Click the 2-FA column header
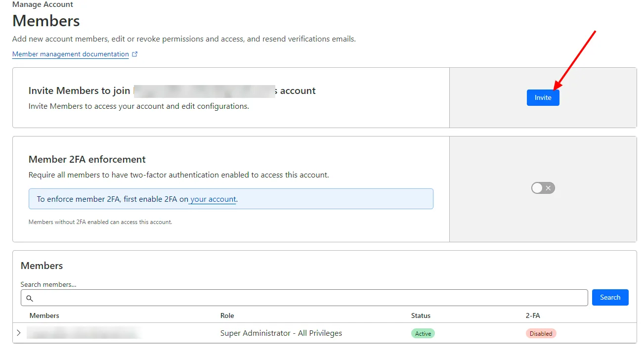 [533, 315]
